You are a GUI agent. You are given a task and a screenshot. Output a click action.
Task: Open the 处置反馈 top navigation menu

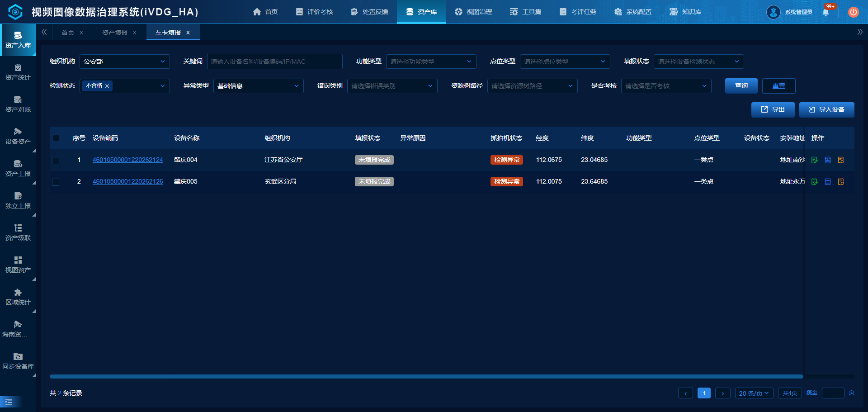(369, 12)
